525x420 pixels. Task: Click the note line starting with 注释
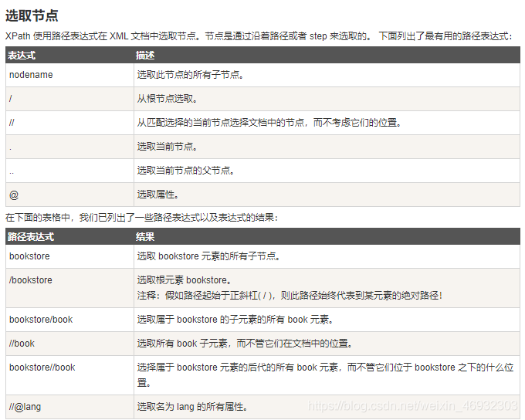tap(290, 296)
